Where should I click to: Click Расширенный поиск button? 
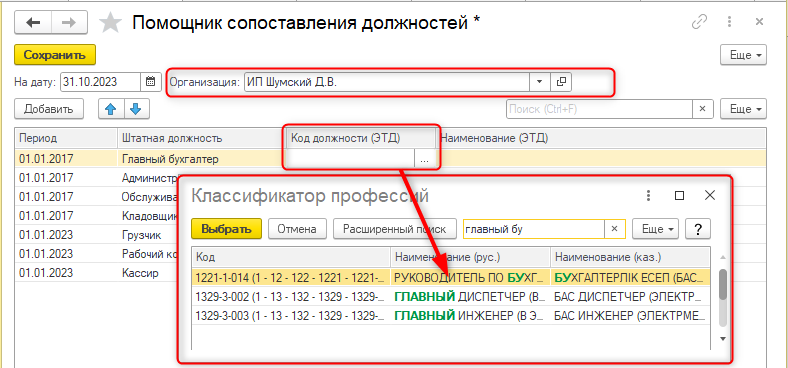[x=395, y=229]
